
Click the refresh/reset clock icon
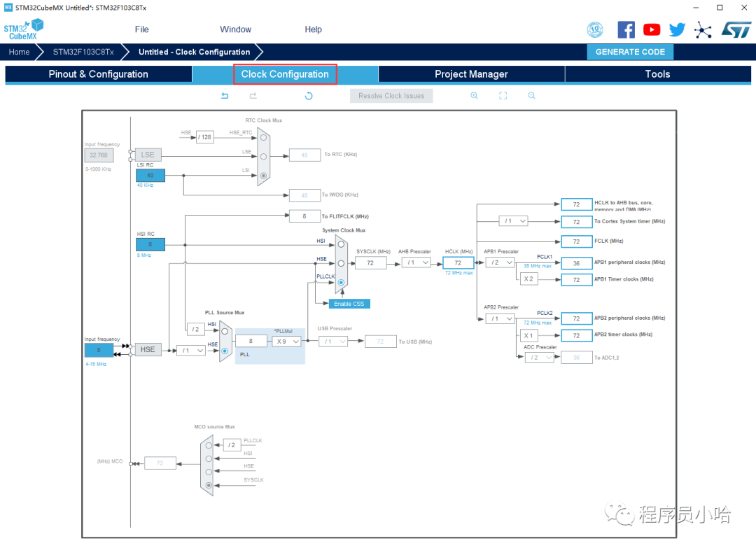coord(309,96)
